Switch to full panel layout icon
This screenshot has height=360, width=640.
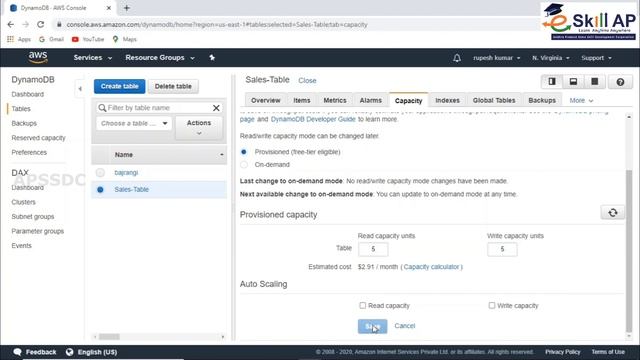tap(595, 82)
